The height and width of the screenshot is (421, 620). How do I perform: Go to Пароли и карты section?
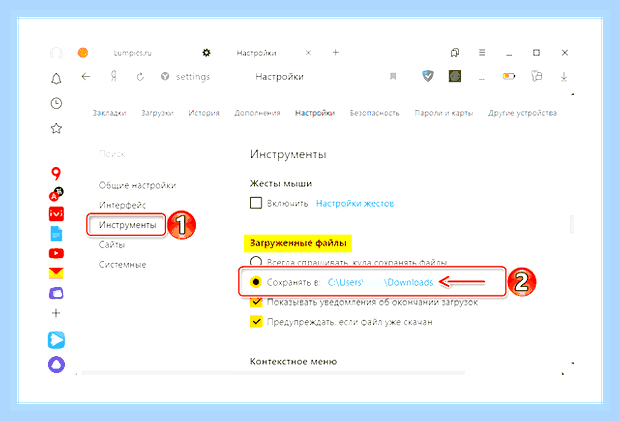(x=444, y=113)
